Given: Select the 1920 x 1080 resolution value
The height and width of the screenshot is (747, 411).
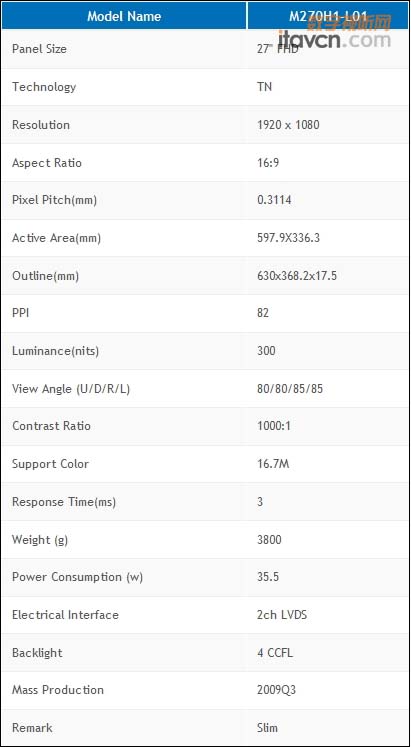Looking at the screenshot, I should (x=288, y=125).
